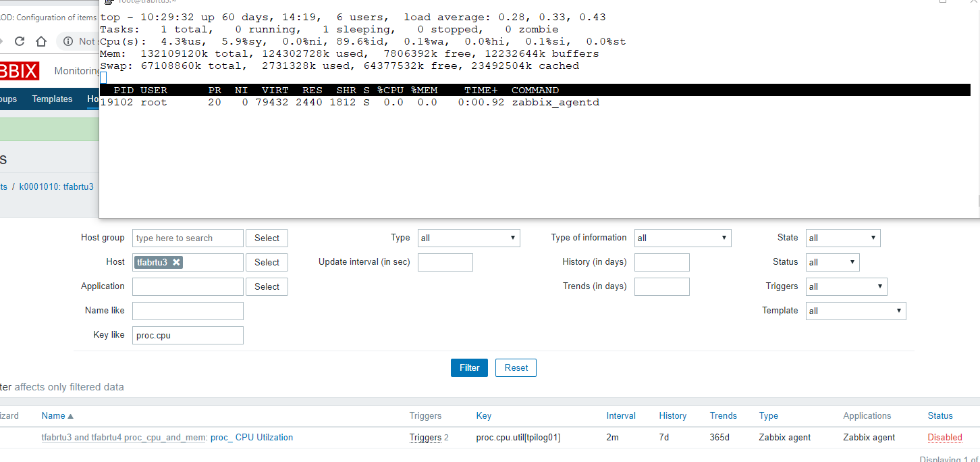Select the key text proc.cpu.util[tpilog01]
980x462 pixels.
pyautogui.click(x=518, y=438)
